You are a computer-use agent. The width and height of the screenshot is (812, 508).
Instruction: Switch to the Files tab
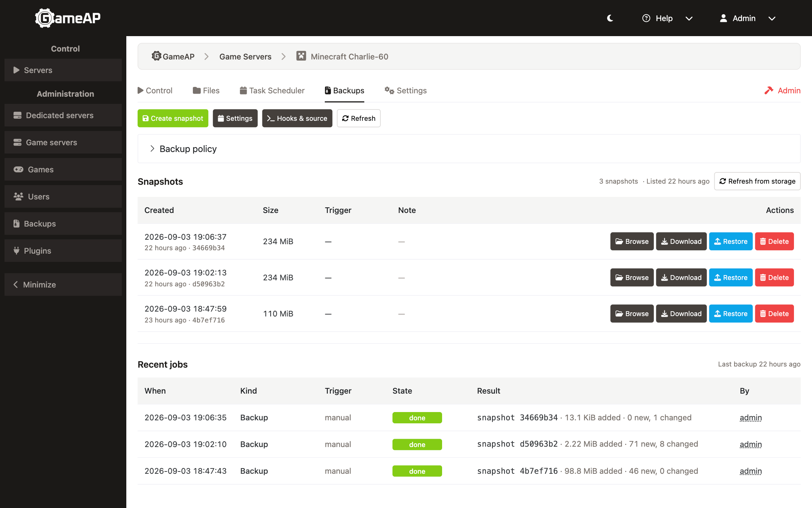206,90
